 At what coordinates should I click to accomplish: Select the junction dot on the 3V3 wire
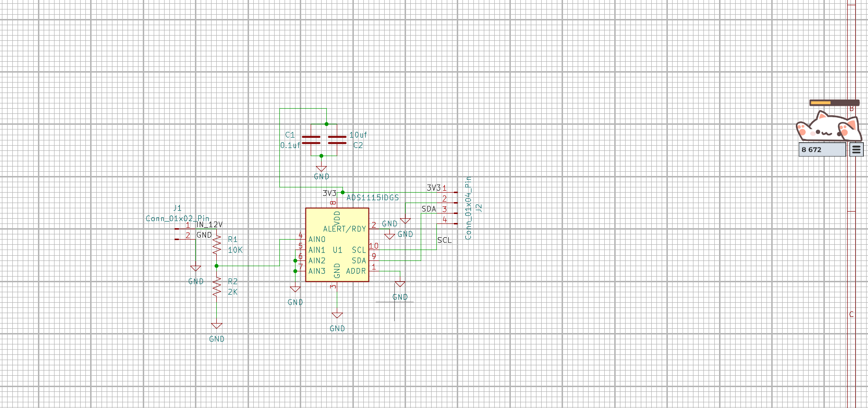point(342,192)
